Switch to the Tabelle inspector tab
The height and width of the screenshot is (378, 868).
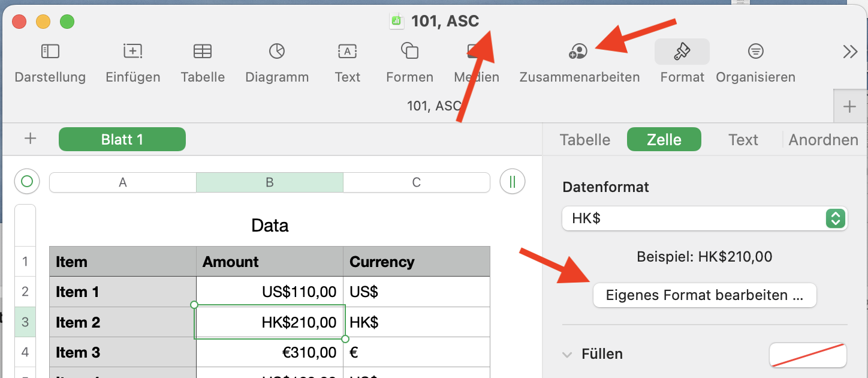click(x=584, y=140)
